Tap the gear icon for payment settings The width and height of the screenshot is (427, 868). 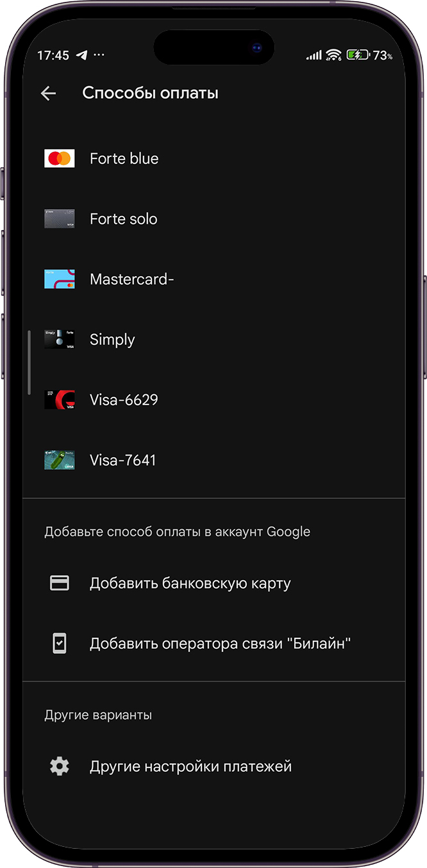(x=60, y=766)
